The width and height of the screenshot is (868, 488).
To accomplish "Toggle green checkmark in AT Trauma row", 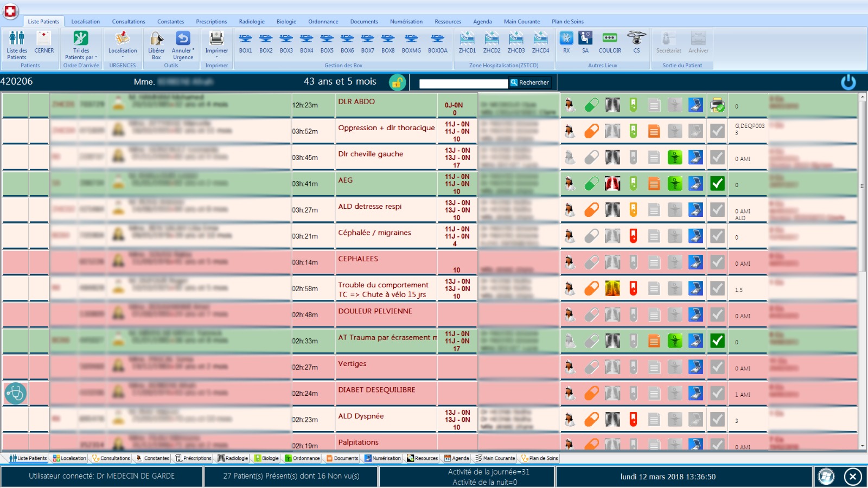I will click(717, 341).
